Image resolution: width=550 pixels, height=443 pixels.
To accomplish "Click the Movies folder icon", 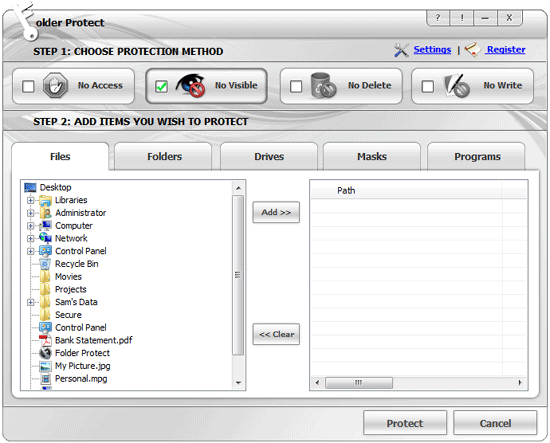I will tap(45, 277).
